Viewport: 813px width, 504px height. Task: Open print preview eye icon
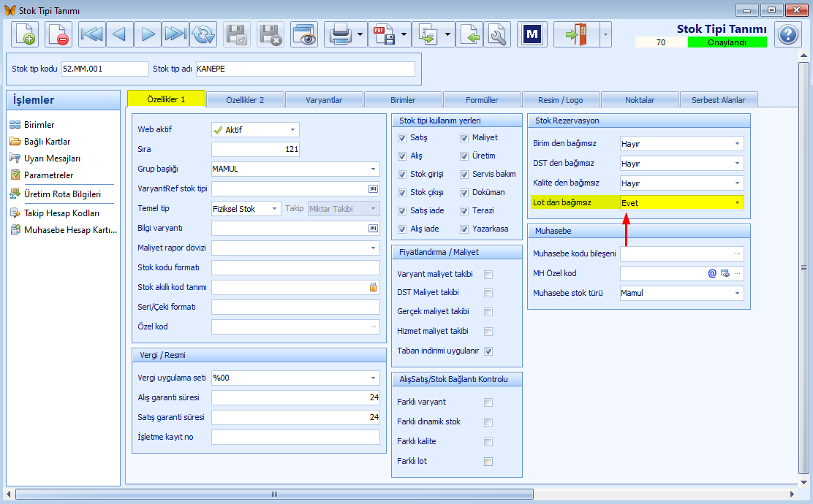pyautogui.click(x=304, y=35)
